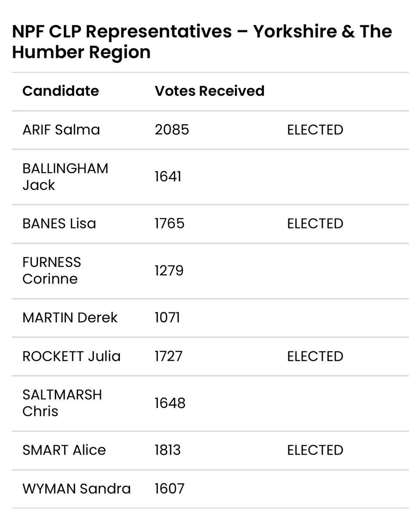420x525 pixels.
Task: Click ELECTED status for ARIF Salma
Action: pos(315,130)
